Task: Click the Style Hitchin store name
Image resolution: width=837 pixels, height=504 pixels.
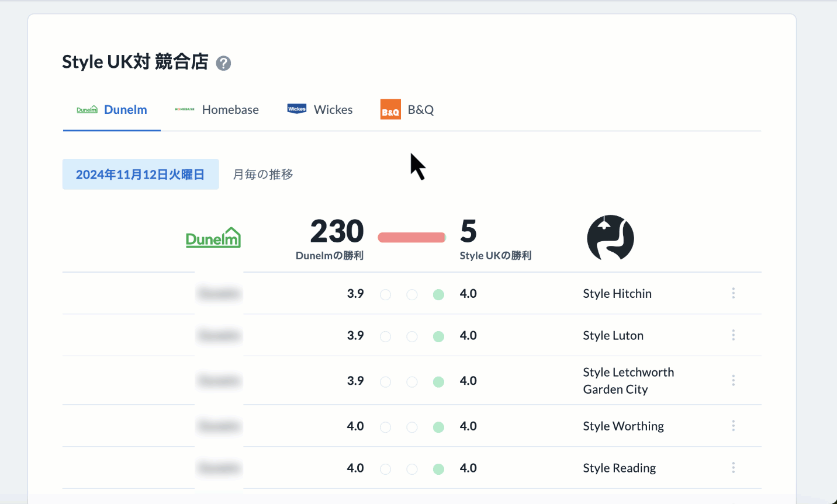Action: [617, 293]
